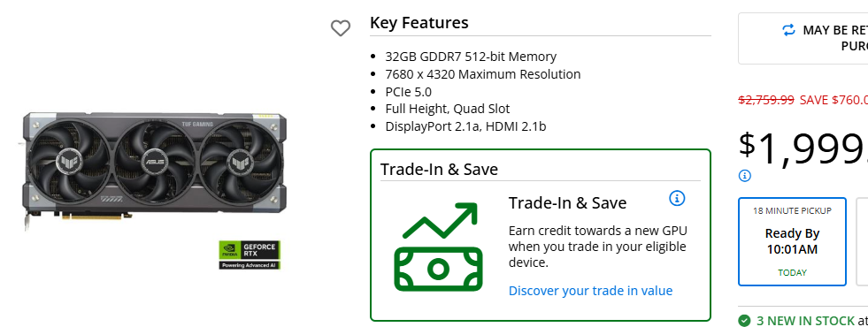This screenshot has height=327, width=868.
Task: Click the Ready By 10:01AM text
Action: [x=792, y=241]
